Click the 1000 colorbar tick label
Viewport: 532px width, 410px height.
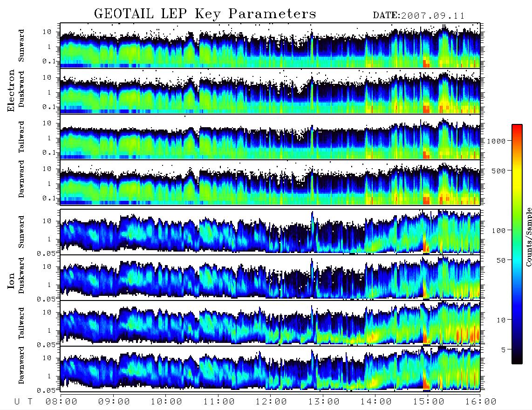point(497,141)
